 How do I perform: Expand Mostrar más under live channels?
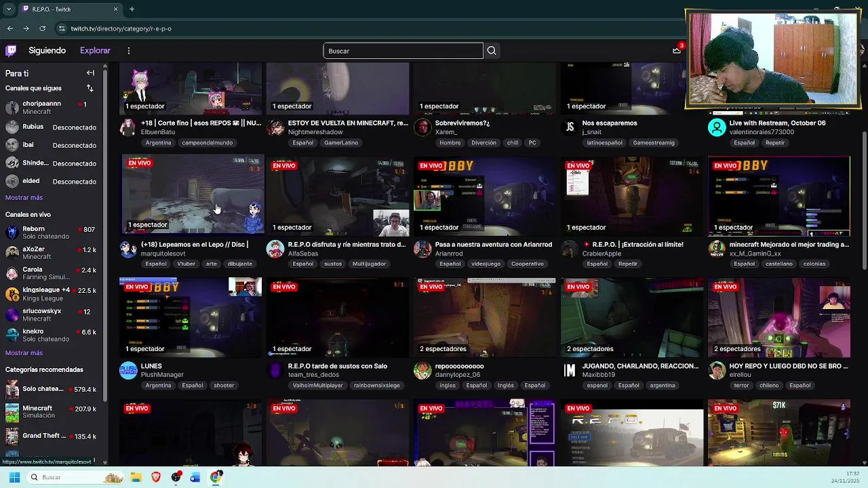[x=24, y=352]
